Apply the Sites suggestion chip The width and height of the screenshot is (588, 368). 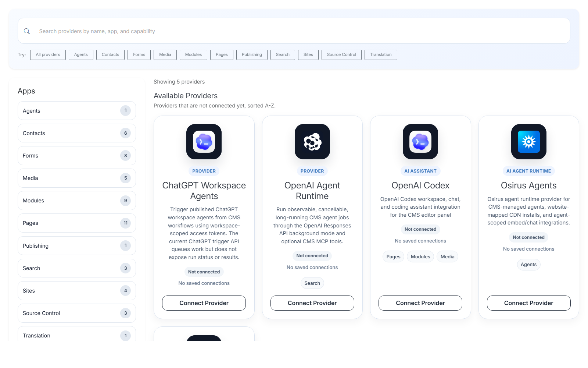(308, 55)
